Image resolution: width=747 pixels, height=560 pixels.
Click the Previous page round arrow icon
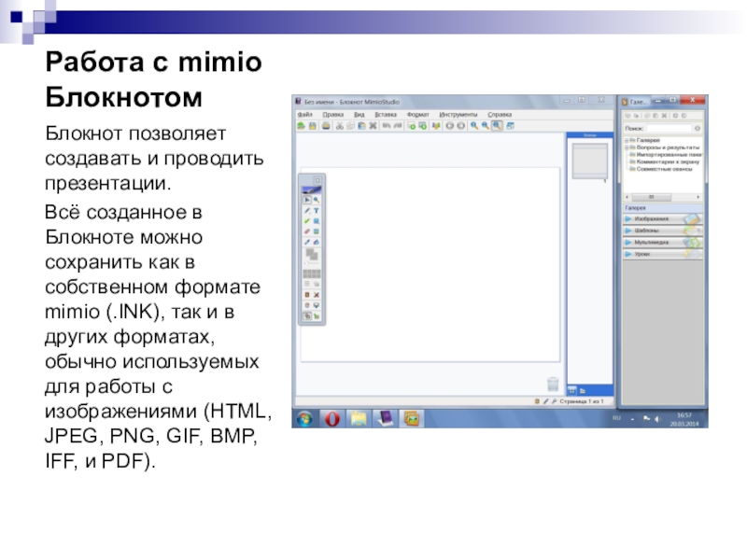pyautogui.click(x=449, y=126)
